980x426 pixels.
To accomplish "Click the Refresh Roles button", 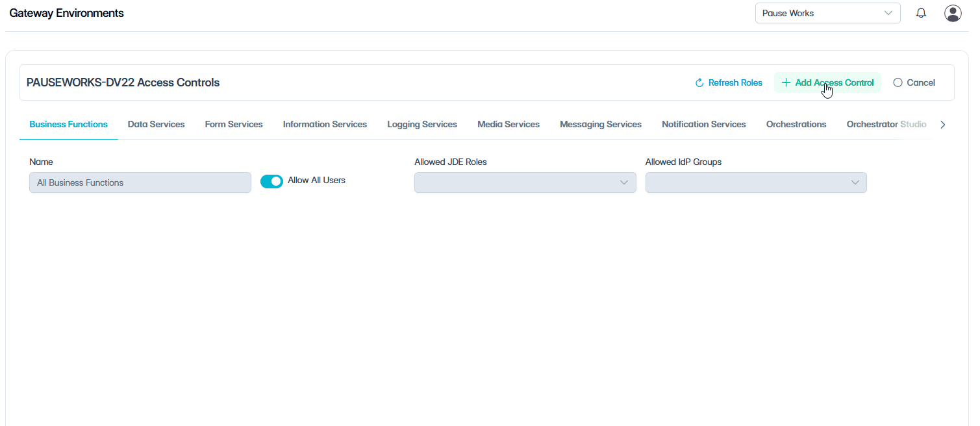I will click(x=729, y=82).
